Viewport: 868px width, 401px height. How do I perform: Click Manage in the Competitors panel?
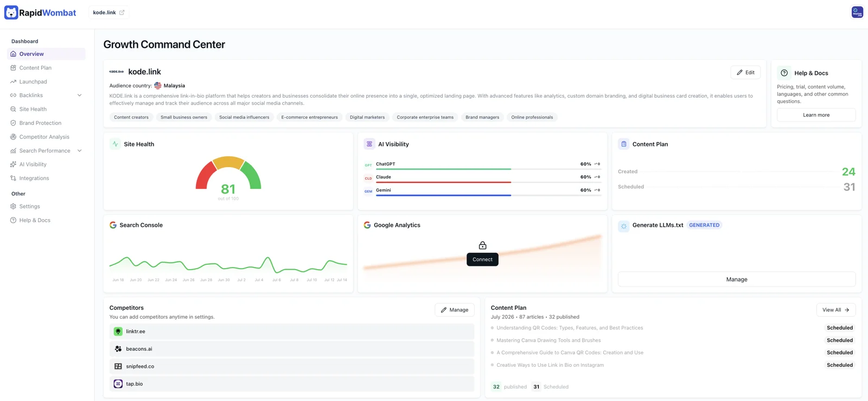click(x=455, y=310)
